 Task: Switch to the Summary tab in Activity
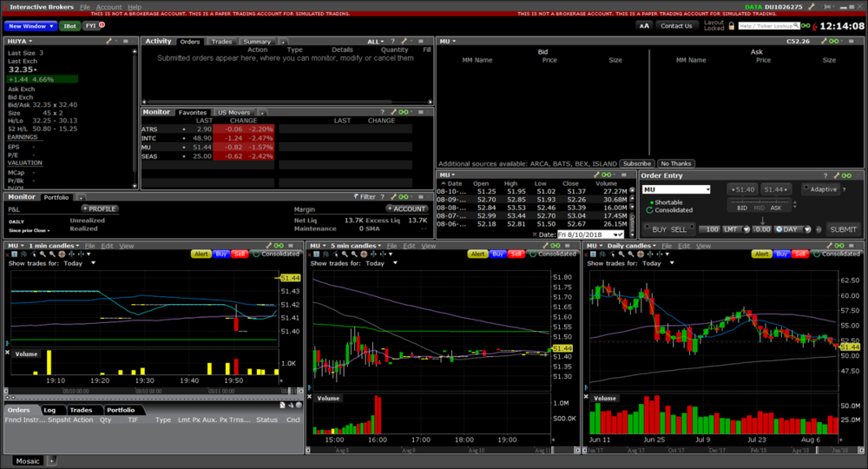257,42
